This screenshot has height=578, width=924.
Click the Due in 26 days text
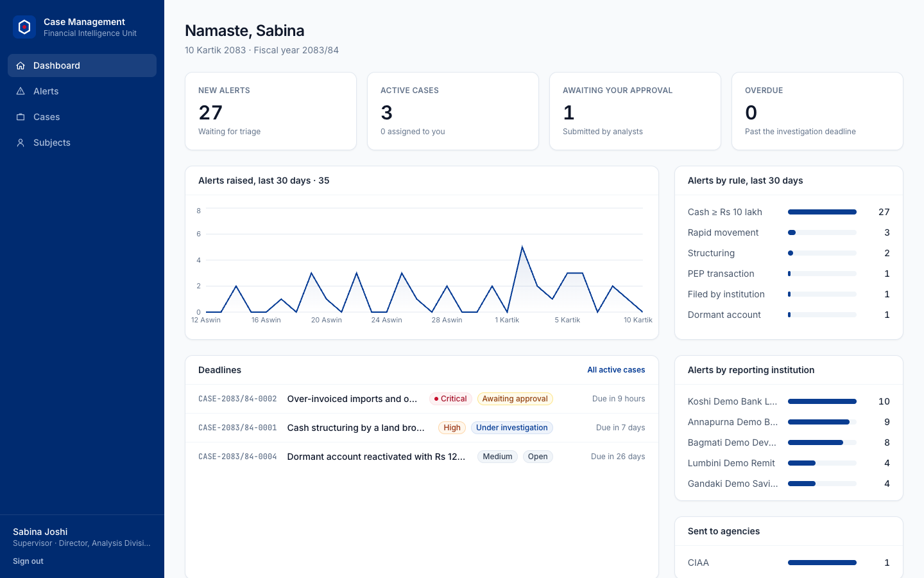(x=618, y=457)
